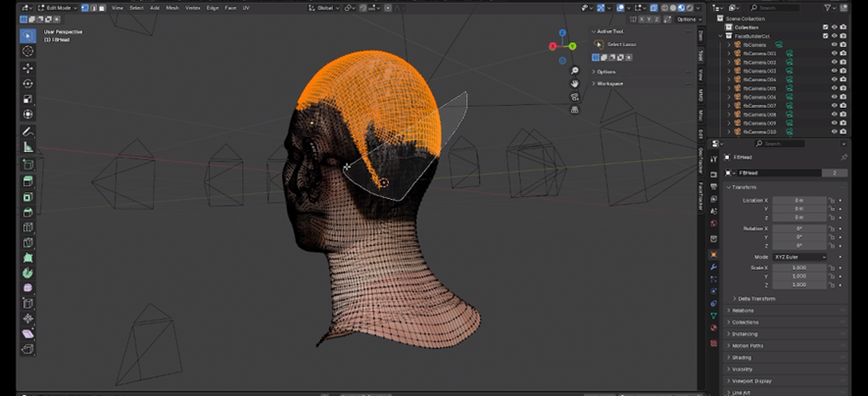Select the Annotate tool
This screenshot has width=868, height=396.
[x=27, y=131]
